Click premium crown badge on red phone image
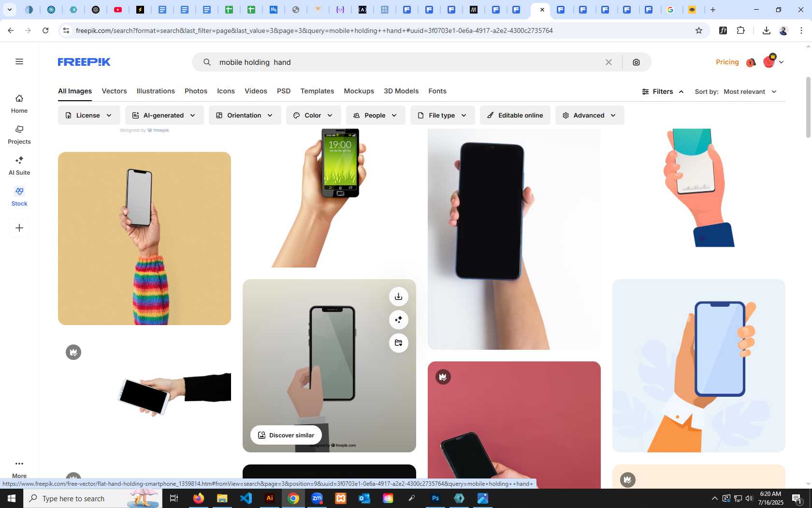Screen dimensions: 812x508 (x=443, y=377)
